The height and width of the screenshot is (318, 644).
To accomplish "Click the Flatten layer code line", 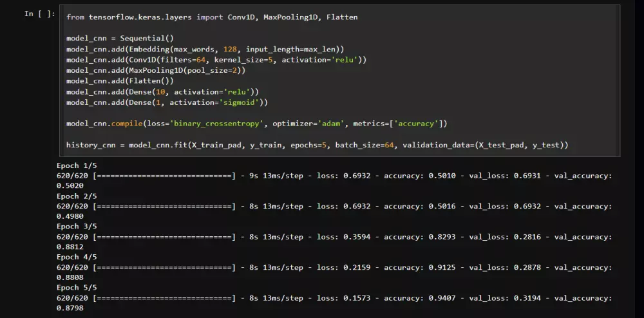I will point(120,80).
